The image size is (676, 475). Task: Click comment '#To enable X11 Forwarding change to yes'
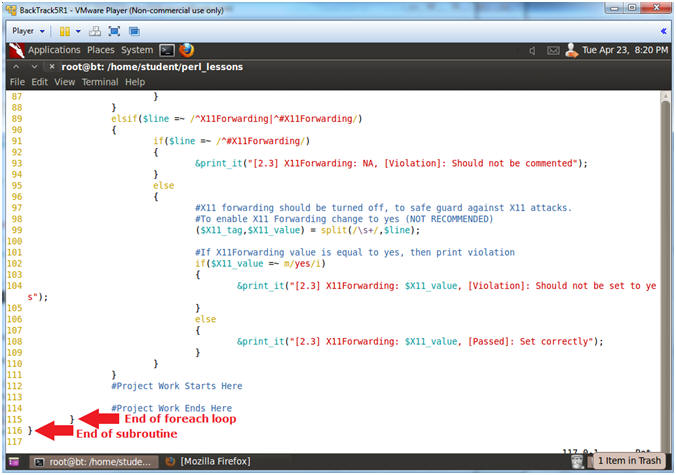(344, 219)
